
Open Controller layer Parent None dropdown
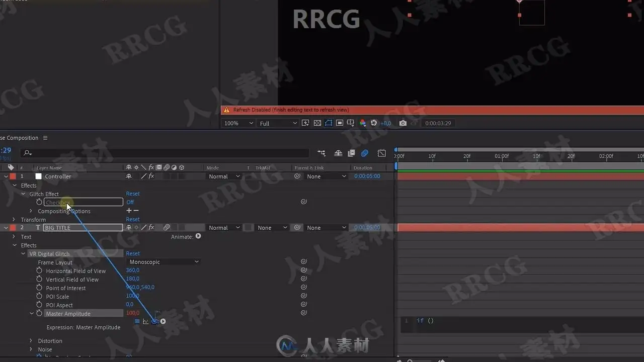tap(326, 176)
